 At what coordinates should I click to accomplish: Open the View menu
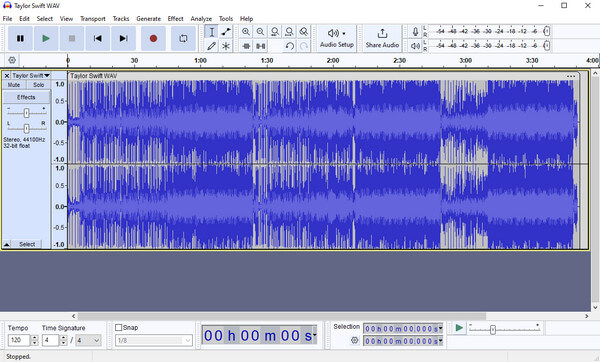(x=66, y=18)
